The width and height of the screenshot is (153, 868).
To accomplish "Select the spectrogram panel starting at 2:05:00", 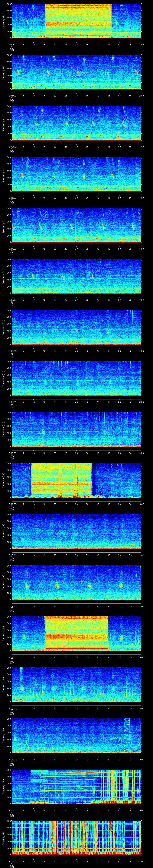I will [76, 276].
